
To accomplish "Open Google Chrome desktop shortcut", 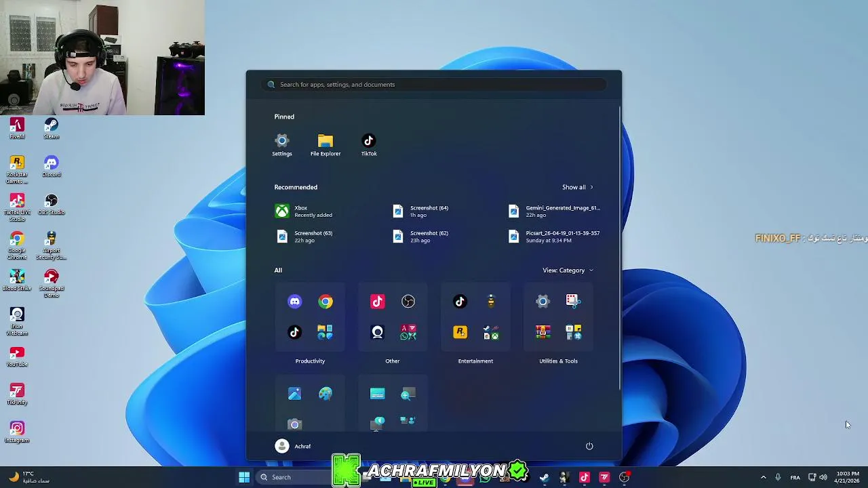I will [x=17, y=245].
